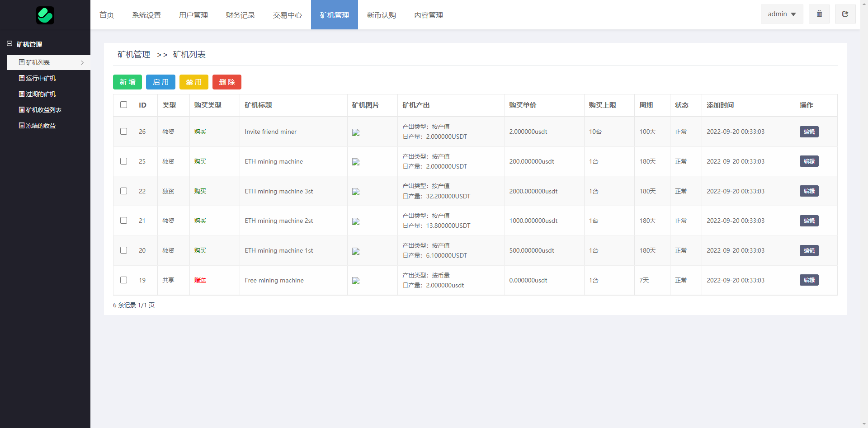Open the admin user dropdown
Image resolution: width=868 pixels, height=428 pixels.
click(x=782, y=14)
